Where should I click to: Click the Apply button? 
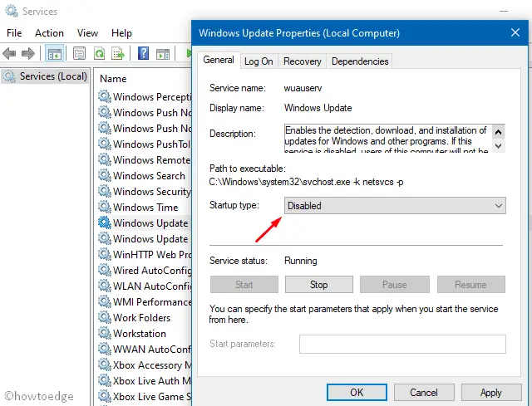click(491, 393)
